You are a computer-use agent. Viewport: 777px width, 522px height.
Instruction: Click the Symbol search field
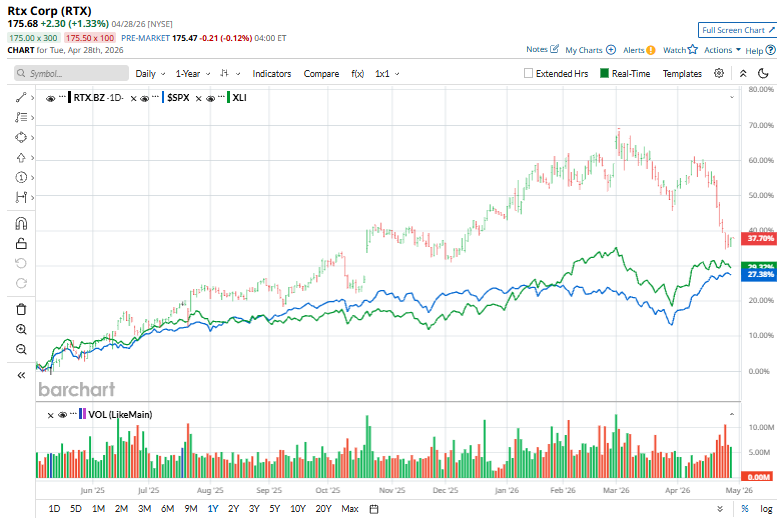point(71,73)
